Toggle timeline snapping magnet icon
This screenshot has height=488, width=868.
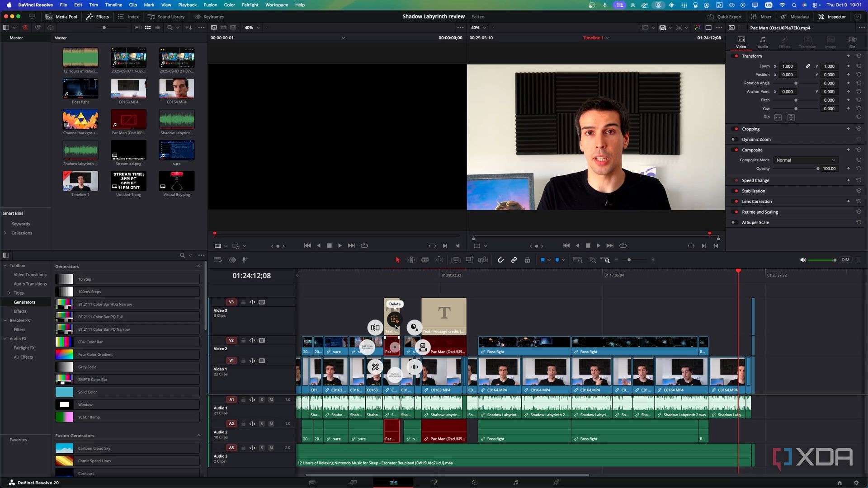[500, 260]
